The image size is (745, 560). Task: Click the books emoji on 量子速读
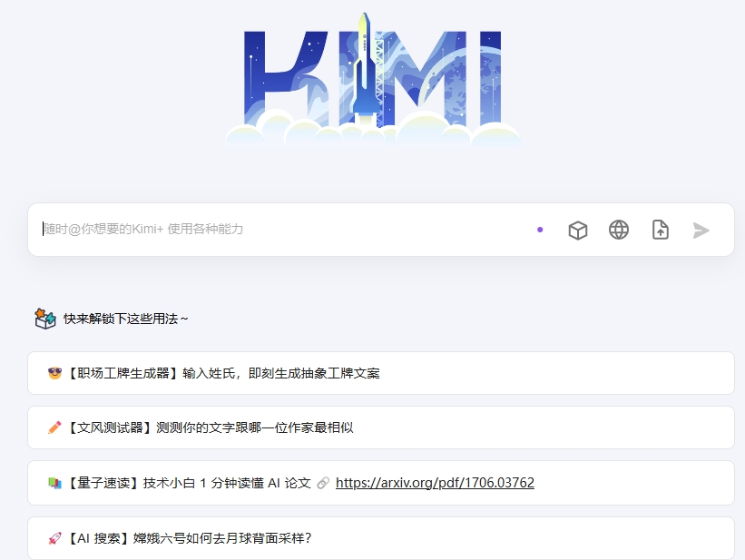point(54,483)
